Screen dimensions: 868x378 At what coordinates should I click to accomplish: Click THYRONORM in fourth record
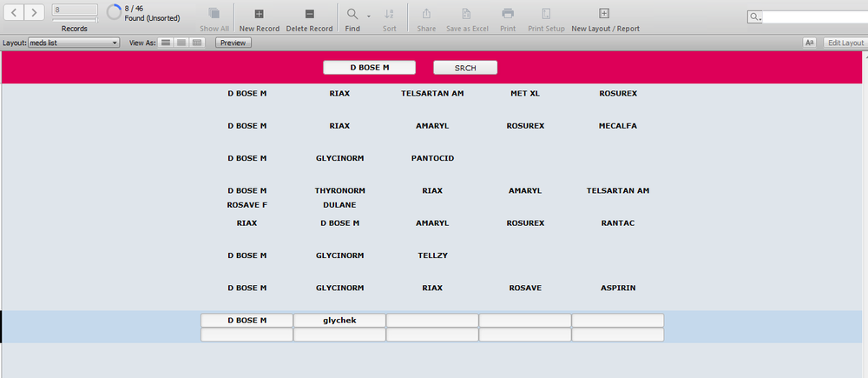pos(340,190)
